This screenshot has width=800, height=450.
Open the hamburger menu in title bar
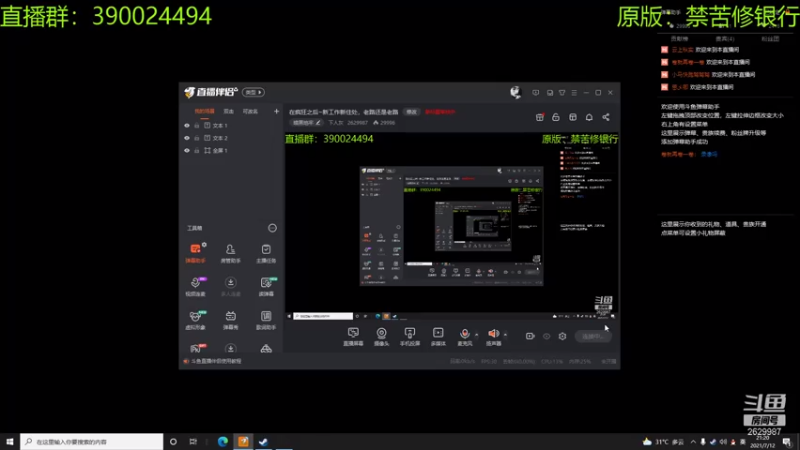[x=574, y=93]
